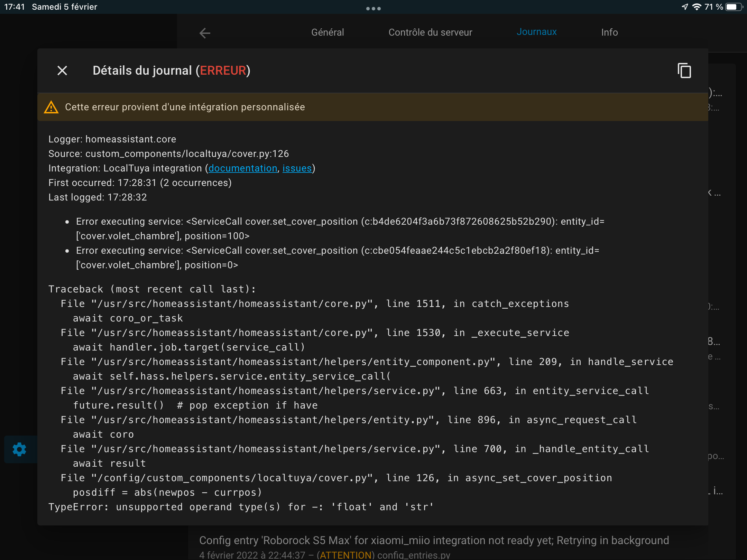Open the LocalTuya documentation link
The image size is (747, 560).
click(x=243, y=168)
